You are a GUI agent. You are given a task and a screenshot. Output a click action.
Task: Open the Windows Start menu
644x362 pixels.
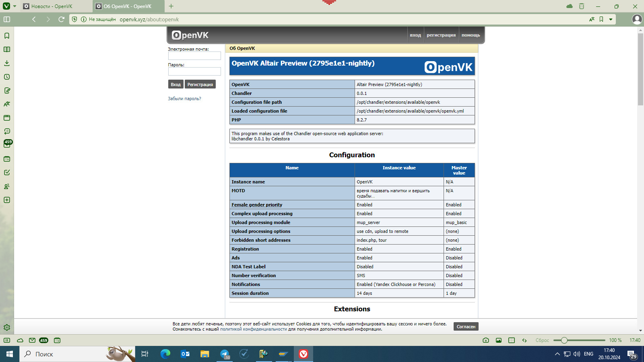(10, 354)
